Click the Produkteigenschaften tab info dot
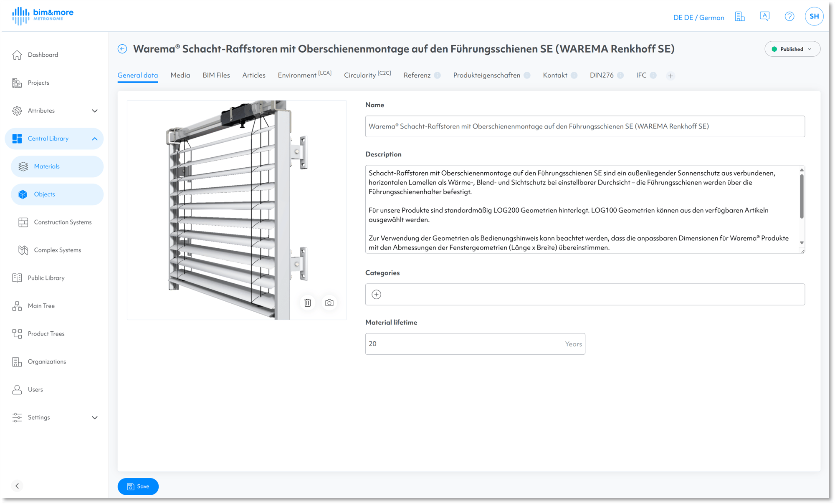Image resolution: width=835 pixels, height=504 pixels. point(527,76)
